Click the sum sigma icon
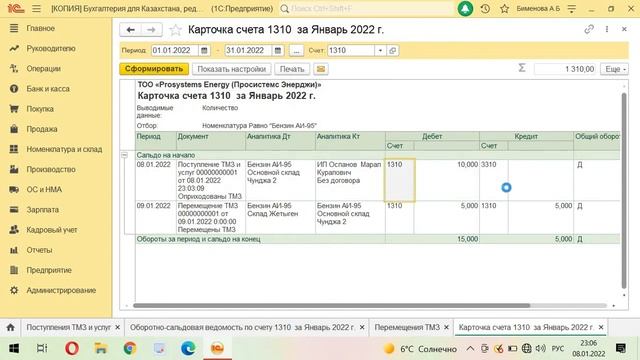 (x=522, y=68)
